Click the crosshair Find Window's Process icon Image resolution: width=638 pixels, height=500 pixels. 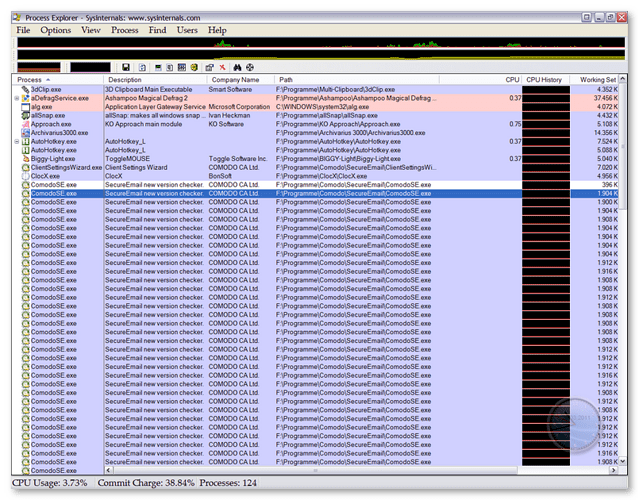[x=250, y=68]
